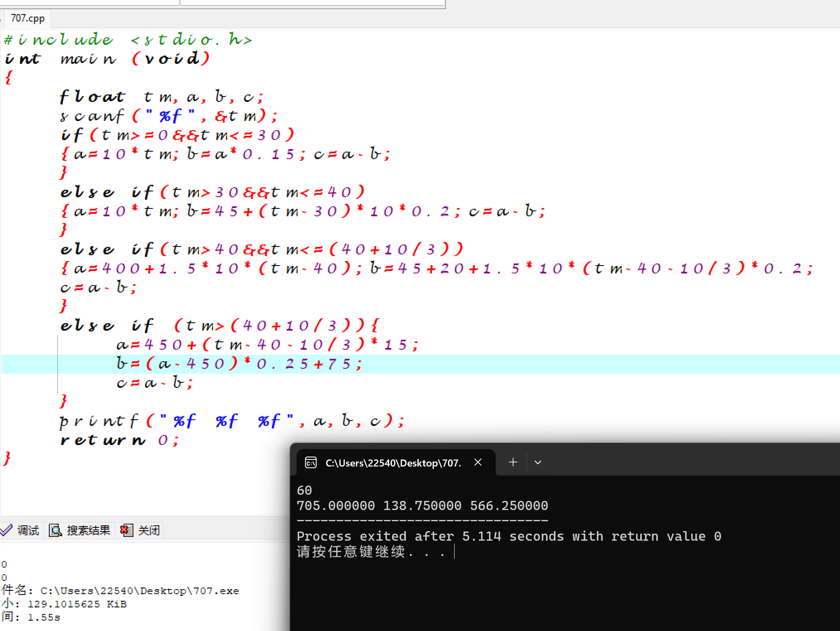Open the 调试 debug panel tab

(27, 530)
